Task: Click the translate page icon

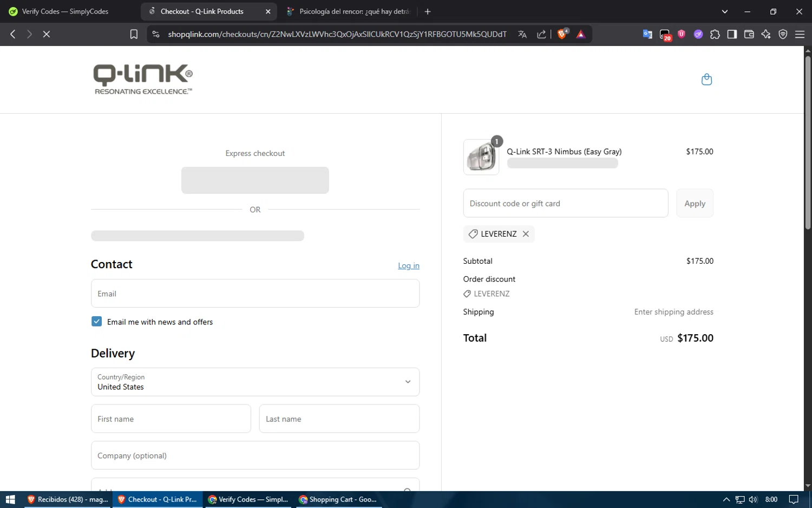Action: 522,34
